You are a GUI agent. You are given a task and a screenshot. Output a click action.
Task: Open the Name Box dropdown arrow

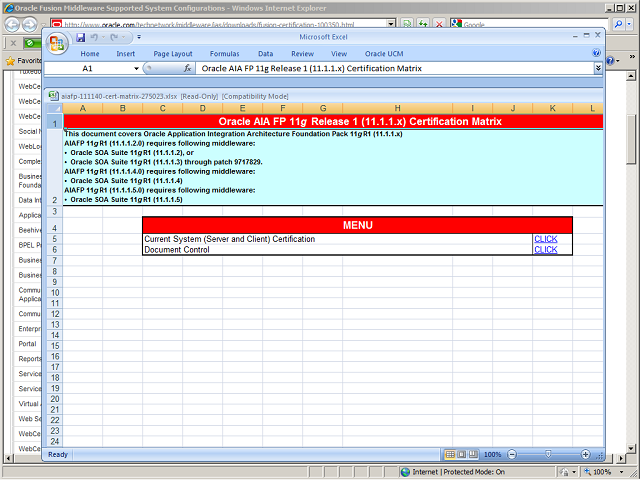click(137, 69)
